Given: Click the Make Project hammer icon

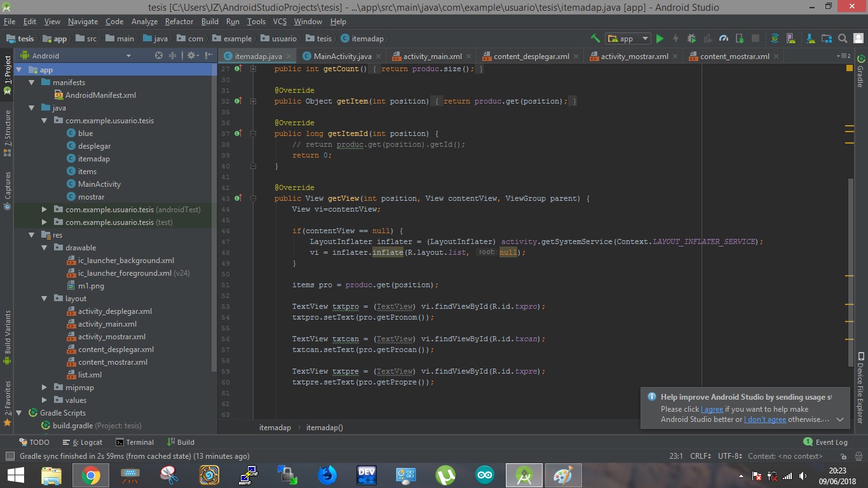Looking at the screenshot, I should pyautogui.click(x=595, y=39).
